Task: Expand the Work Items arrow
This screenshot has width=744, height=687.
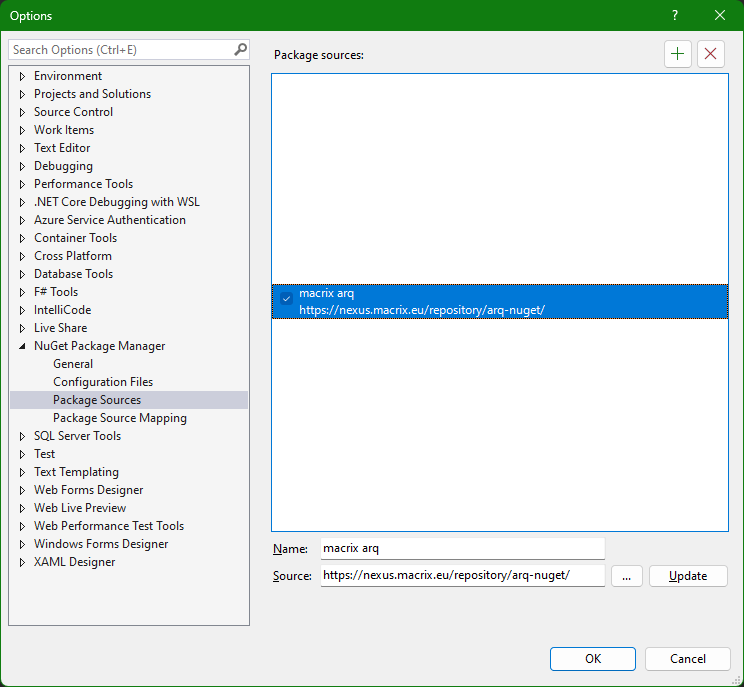Action: click(x=22, y=130)
